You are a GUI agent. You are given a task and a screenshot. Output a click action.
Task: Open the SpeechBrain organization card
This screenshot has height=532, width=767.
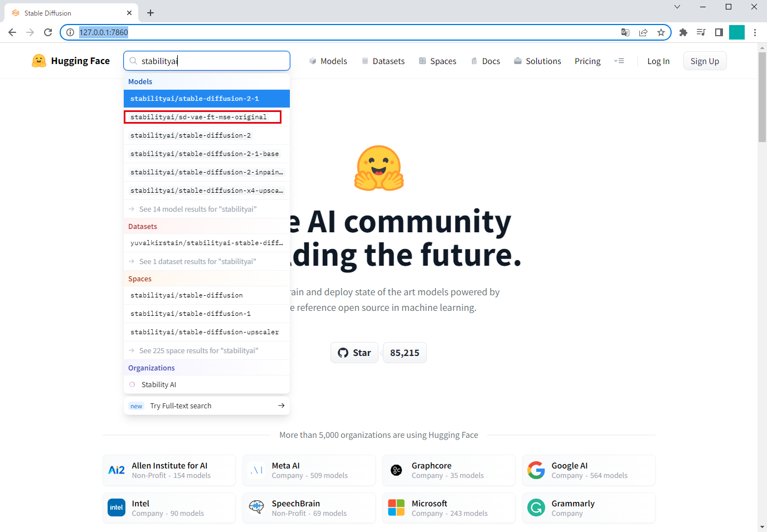click(309, 507)
